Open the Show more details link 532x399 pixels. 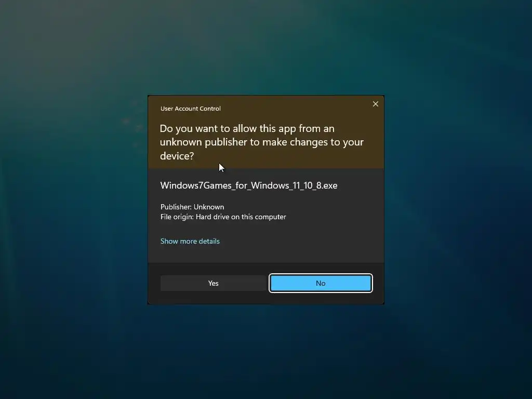click(190, 241)
